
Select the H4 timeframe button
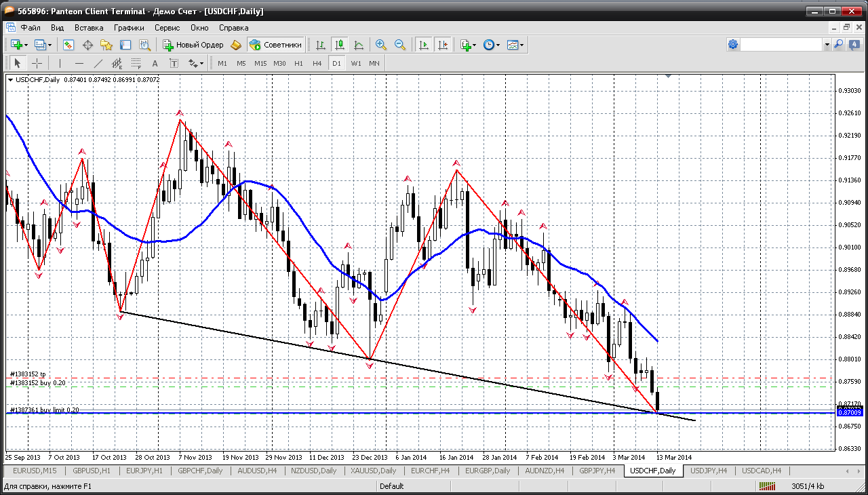(x=317, y=63)
